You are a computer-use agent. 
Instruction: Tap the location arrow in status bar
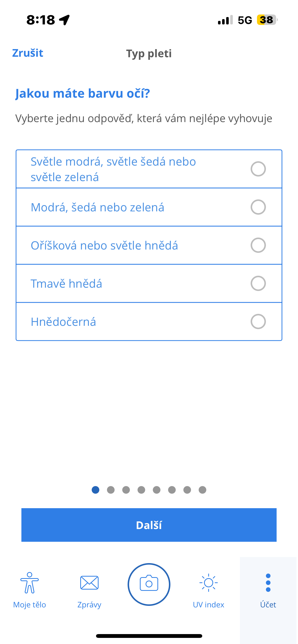(65, 20)
